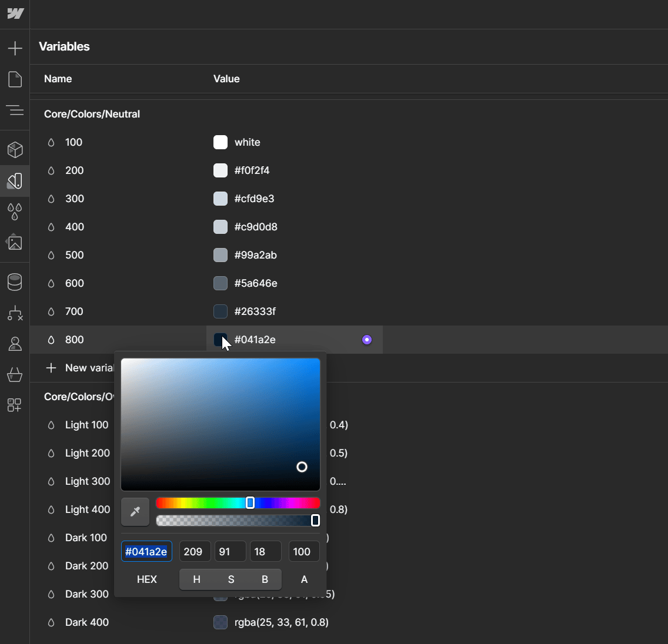668x644 pixels.
Task: Open the Apps panel
Action: [x=15, y=405]
